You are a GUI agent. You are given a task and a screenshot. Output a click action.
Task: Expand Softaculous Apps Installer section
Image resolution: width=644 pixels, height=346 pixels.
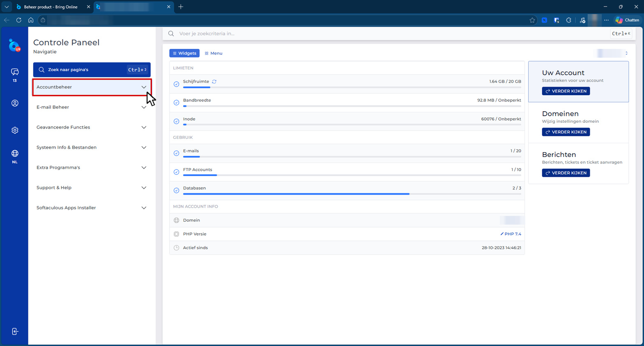tap(92, 208)
